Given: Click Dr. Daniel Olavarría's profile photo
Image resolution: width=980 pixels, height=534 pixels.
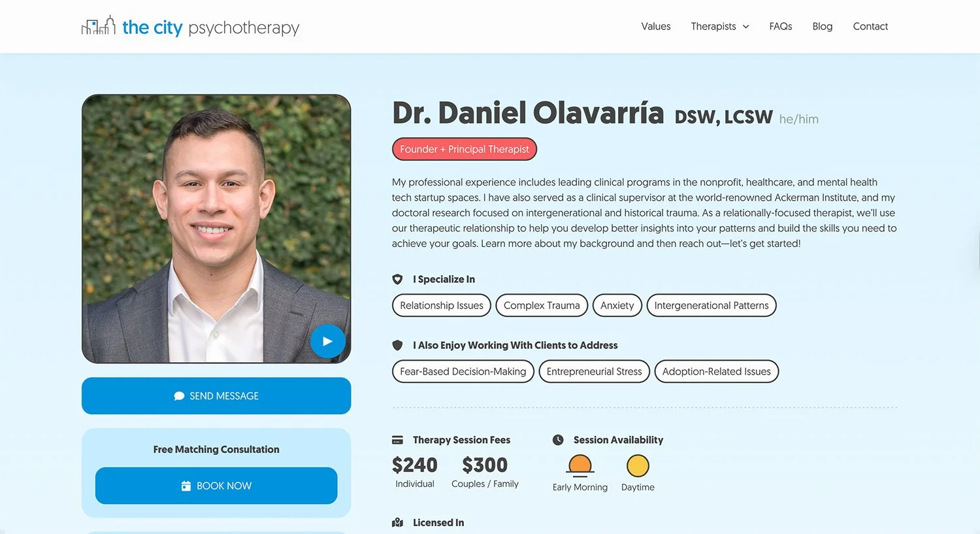Looking at the screenshot, I should (216, 229).
